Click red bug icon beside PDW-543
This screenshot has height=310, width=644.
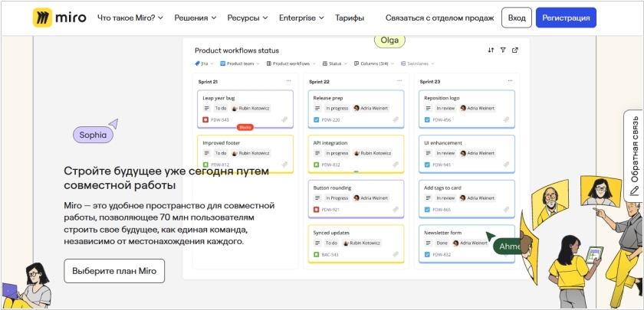point(205,120)
